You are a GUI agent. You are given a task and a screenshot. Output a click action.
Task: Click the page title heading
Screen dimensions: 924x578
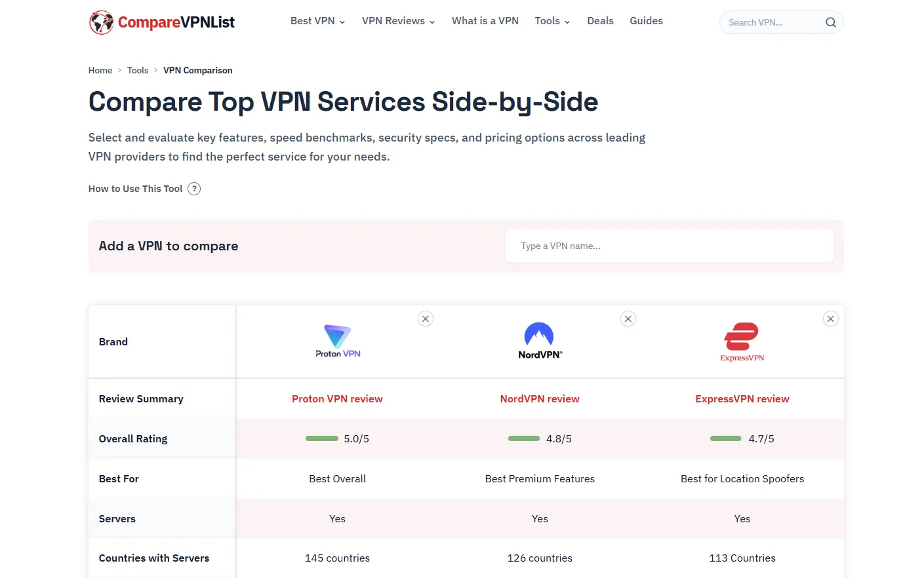tap(344, 102)
